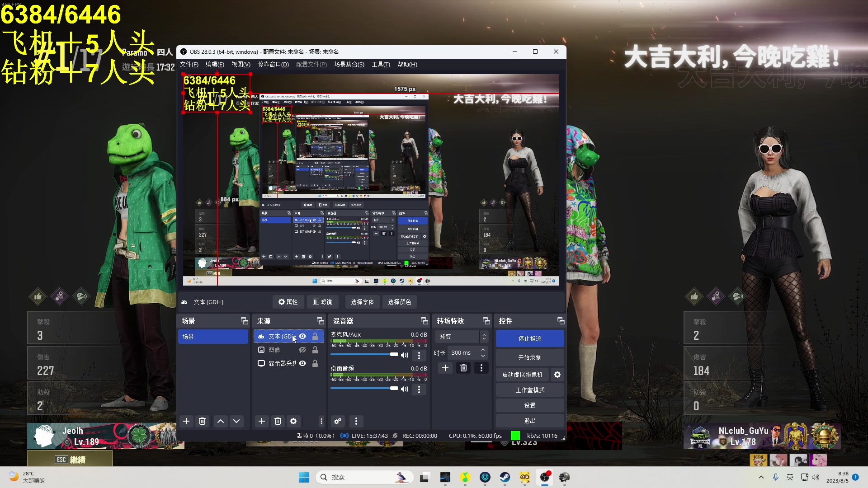Show the hidden 图像 source
The width and height of the screenshot is (868, 488).
click(303, 350)
